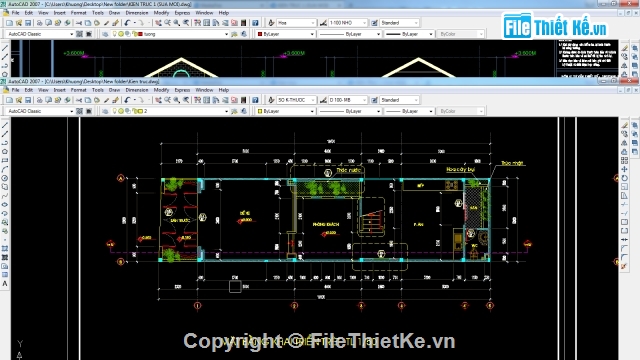Open Draw menu in Kien truc window

click(114, 90)
